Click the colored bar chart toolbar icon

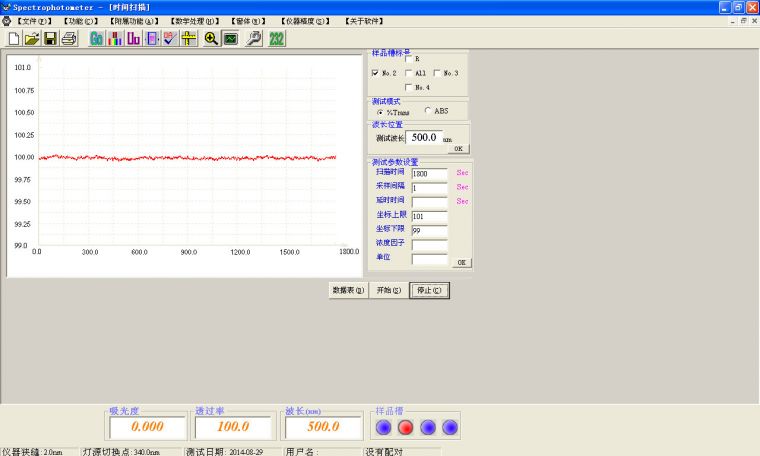(x=115, y=38)
